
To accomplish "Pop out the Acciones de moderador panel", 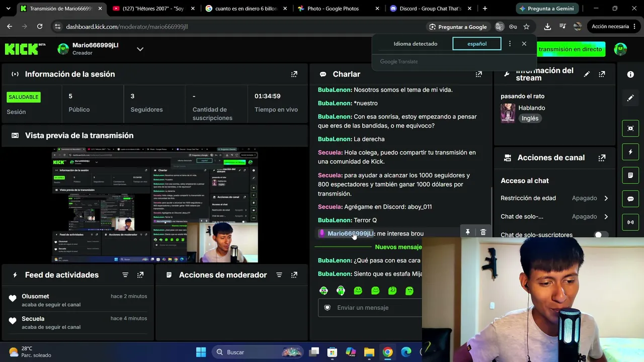I will point(294,275).
